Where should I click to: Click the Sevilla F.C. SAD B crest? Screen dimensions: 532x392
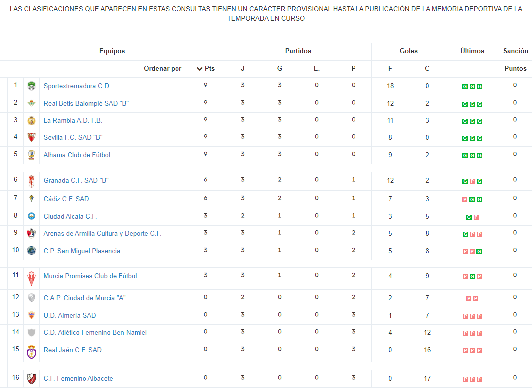[31, 137]
